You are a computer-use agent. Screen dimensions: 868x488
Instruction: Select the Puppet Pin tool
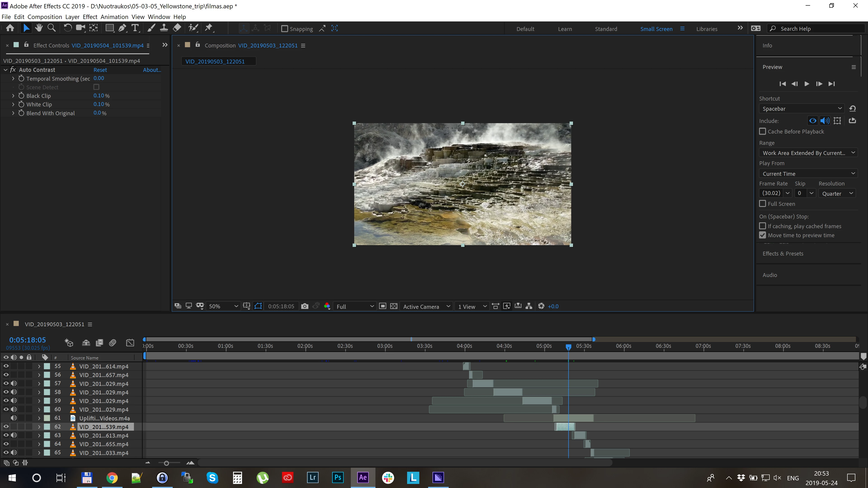pos(209,28)
